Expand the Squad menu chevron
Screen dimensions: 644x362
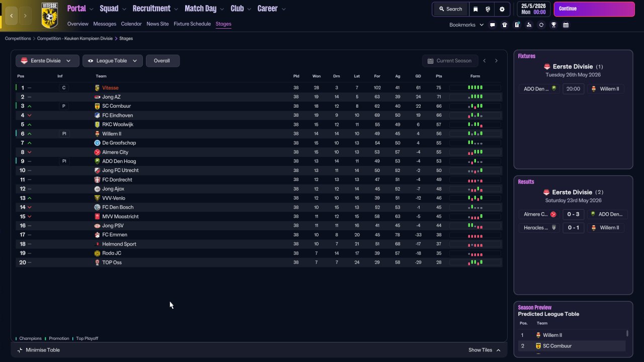tap(124, 9)
